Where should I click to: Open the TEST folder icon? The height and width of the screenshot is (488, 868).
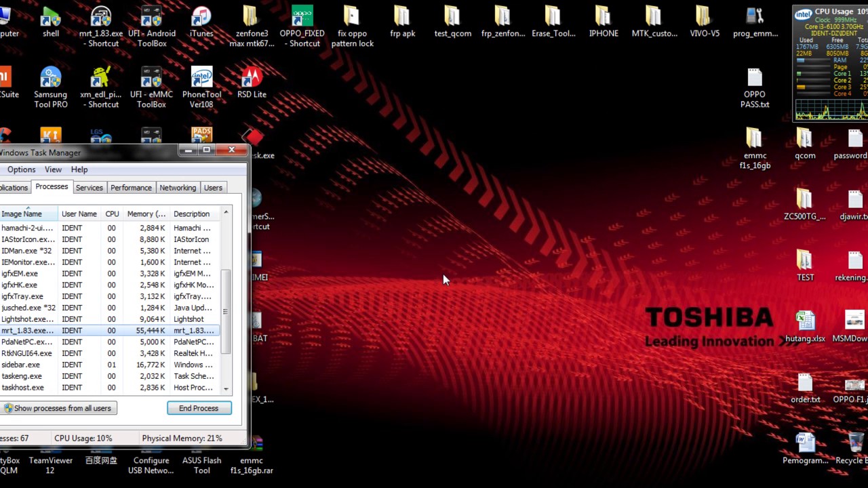(x=805, y=266)
